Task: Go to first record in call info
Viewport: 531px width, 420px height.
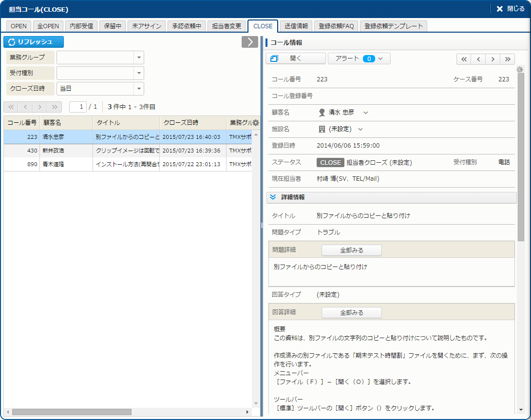Action: point(464,59)
